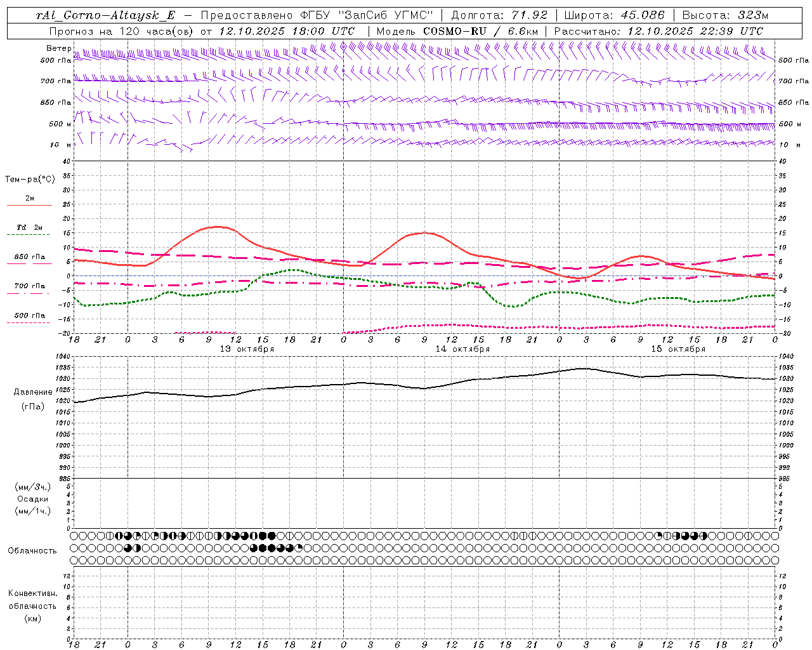Viewport: 812px width, 650px height.
Task: Click the Конвективн. label
Action: 32,594
